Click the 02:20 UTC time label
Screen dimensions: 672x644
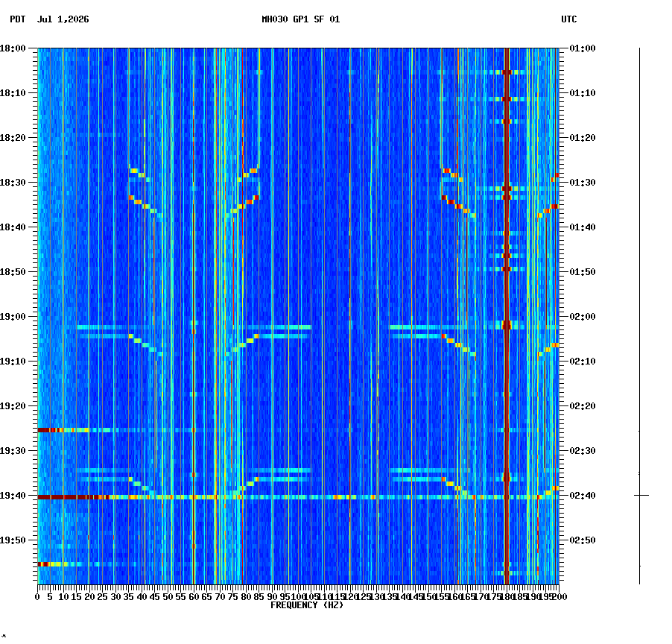click(x=583, y=406)
